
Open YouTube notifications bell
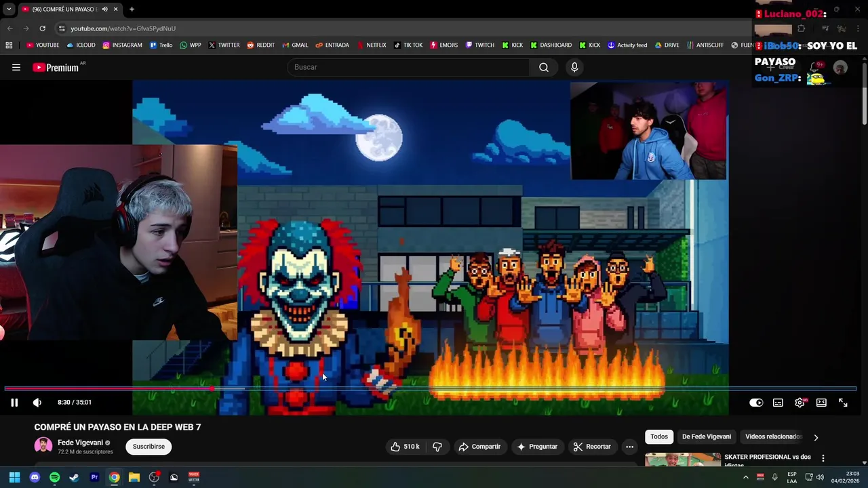[815, 67]
